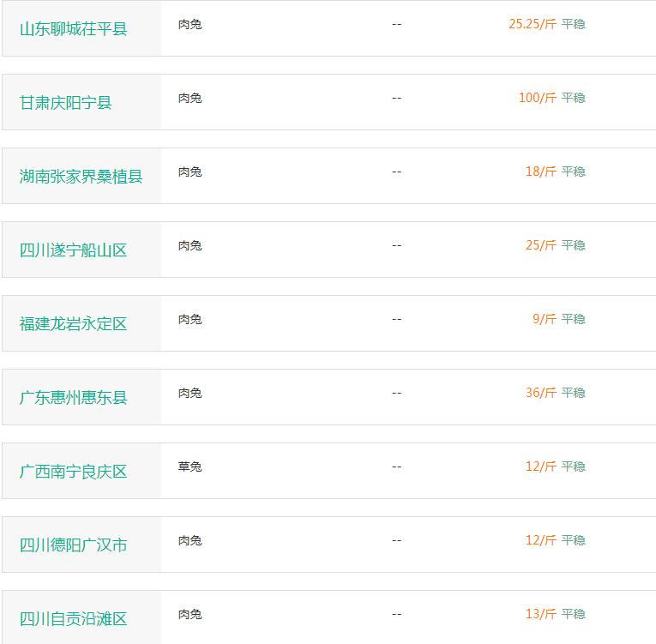Open the 甘肃庆阳宁县 location link

(x=66, y=103)
